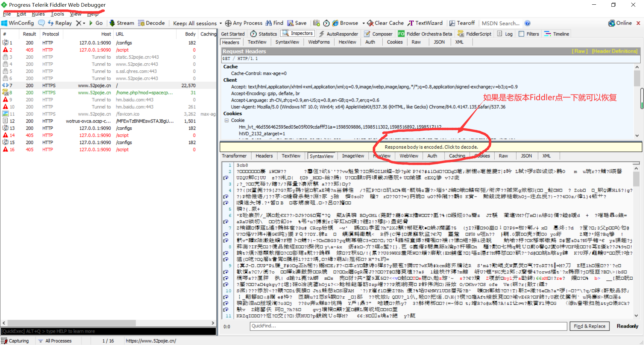Screen dimensions: 644x345
Task: Replay the selected session
Action: coord(60,23)
